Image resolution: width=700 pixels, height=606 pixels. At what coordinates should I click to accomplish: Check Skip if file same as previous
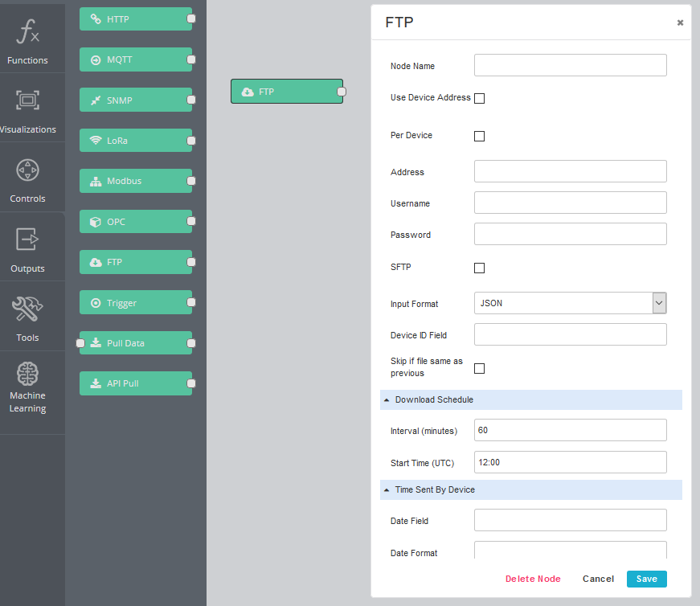coord(479,368)
